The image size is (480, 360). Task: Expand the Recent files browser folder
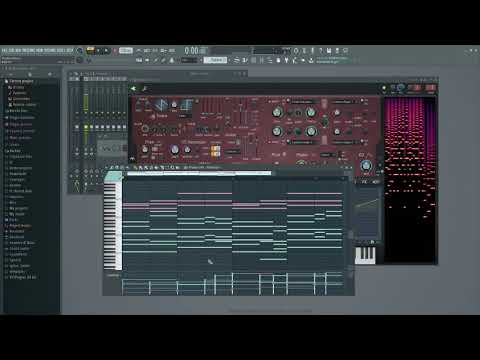pos(17,111)
